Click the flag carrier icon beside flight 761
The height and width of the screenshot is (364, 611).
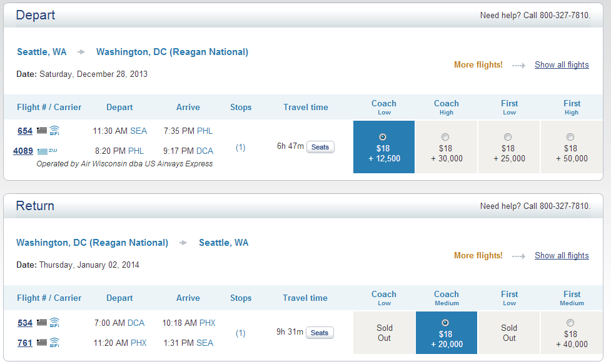click(x=42, y=343)
